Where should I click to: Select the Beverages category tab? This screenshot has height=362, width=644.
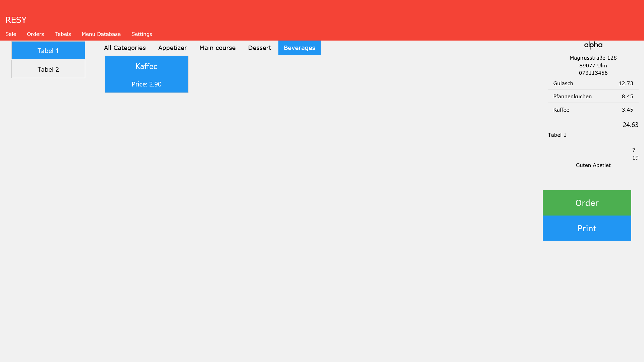point(299,48)
